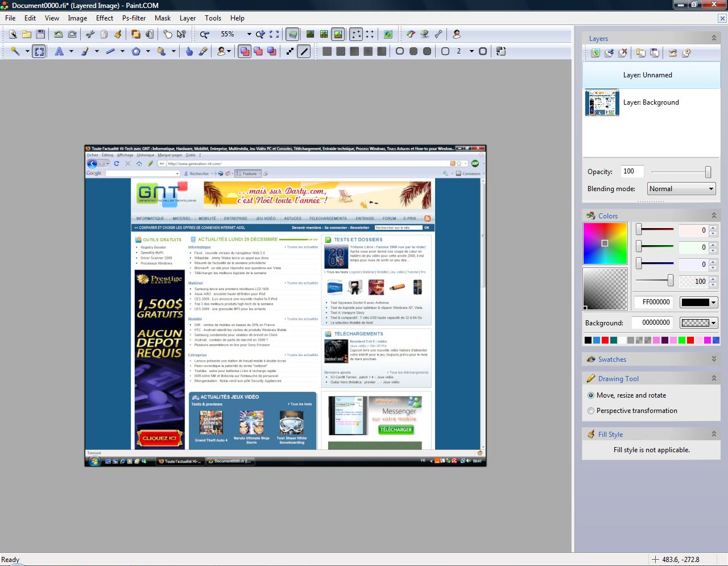The width and height of the screenshot is (728, 566).
Task: Click the delete layer icon with red X
Action: (x=623, y=53)
